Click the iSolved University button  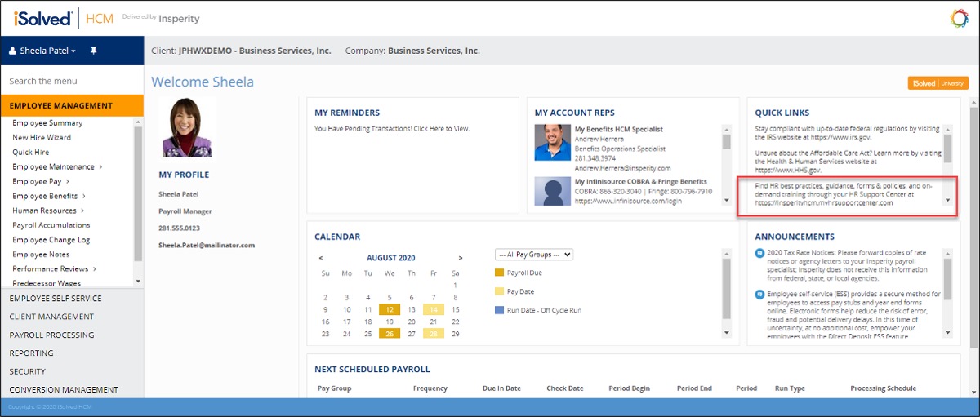tap(938, 83)
